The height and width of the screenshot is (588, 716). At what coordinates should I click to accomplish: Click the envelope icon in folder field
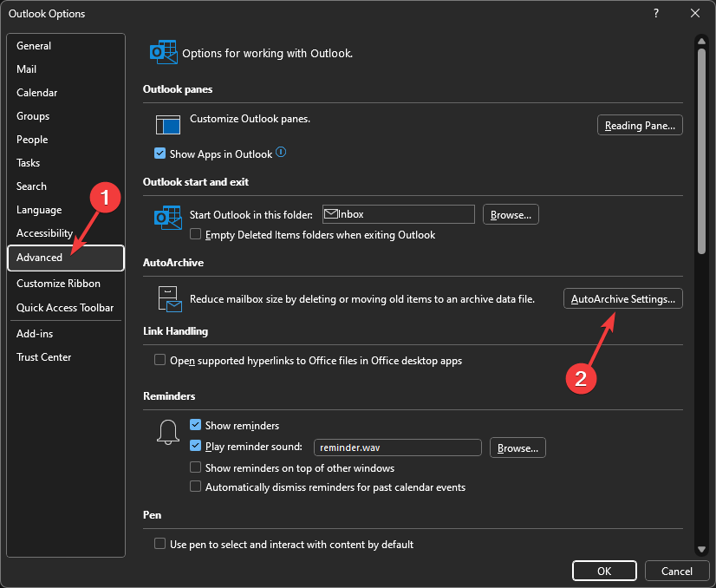(330, 213)
